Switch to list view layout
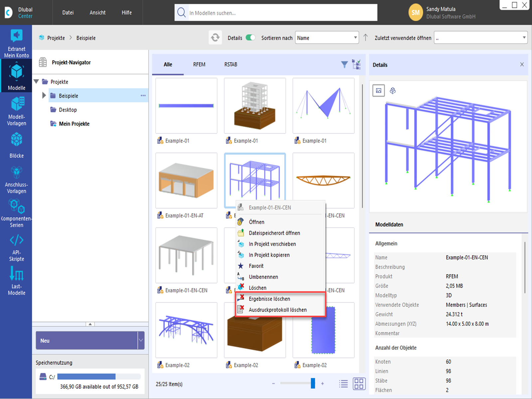Image resolution: width=532 pixels, height=399 pixels. [343, 384]
